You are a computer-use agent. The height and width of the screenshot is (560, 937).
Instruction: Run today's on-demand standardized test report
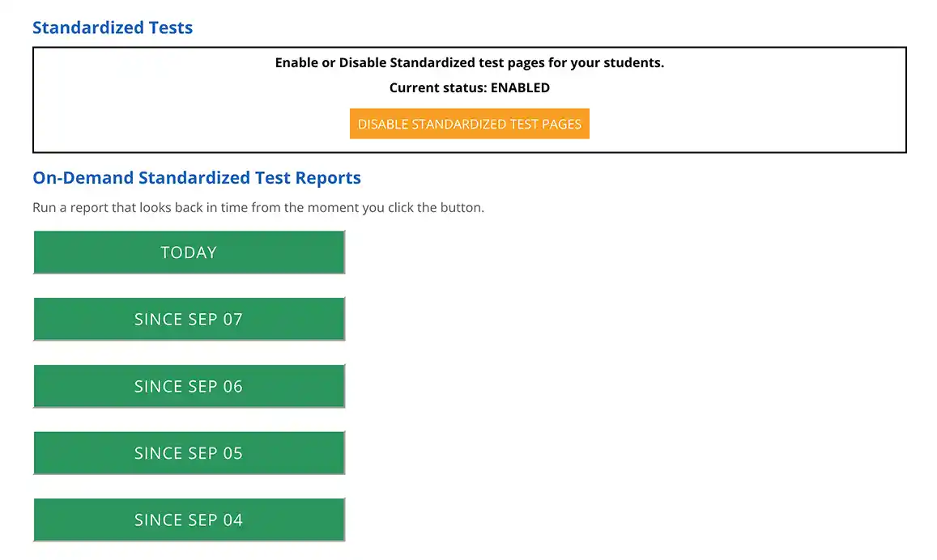(189, 252)
